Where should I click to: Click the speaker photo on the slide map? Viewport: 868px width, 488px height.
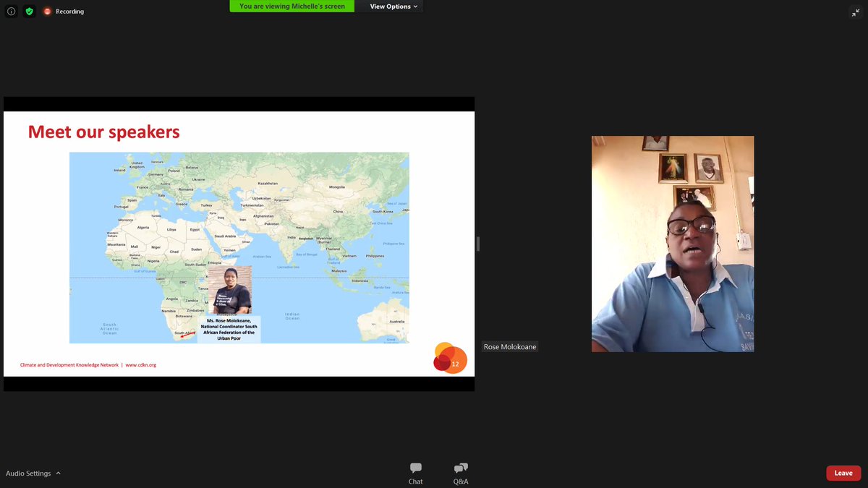pos(230,290)
